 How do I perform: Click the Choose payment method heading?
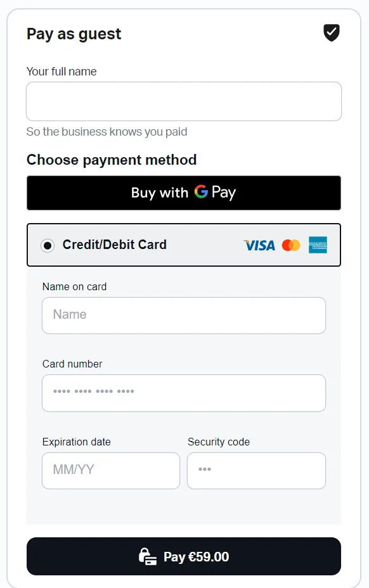click(x=112, y=160)
